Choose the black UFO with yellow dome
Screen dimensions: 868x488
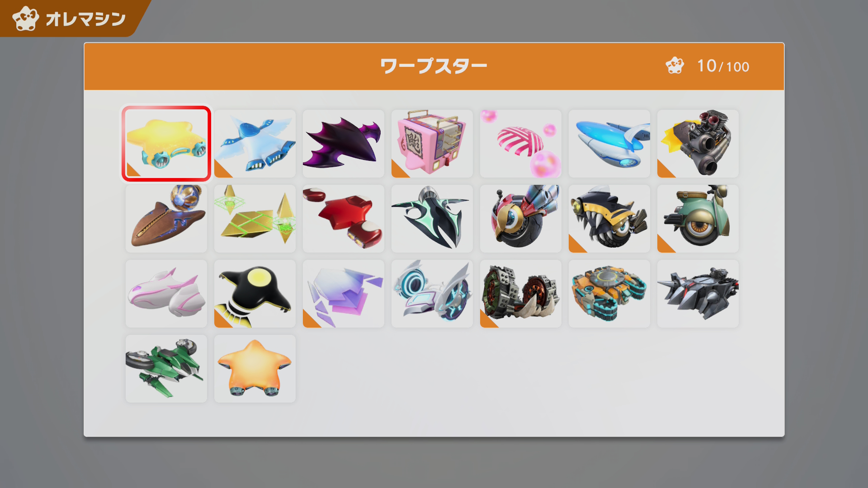click(255, 294)
